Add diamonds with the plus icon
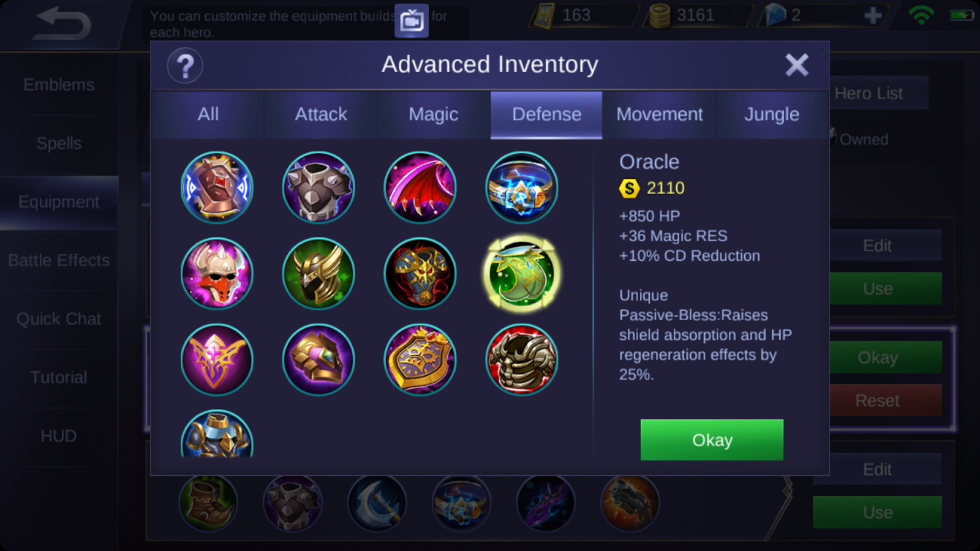The image size is (980, 551). tap(873, 15)
